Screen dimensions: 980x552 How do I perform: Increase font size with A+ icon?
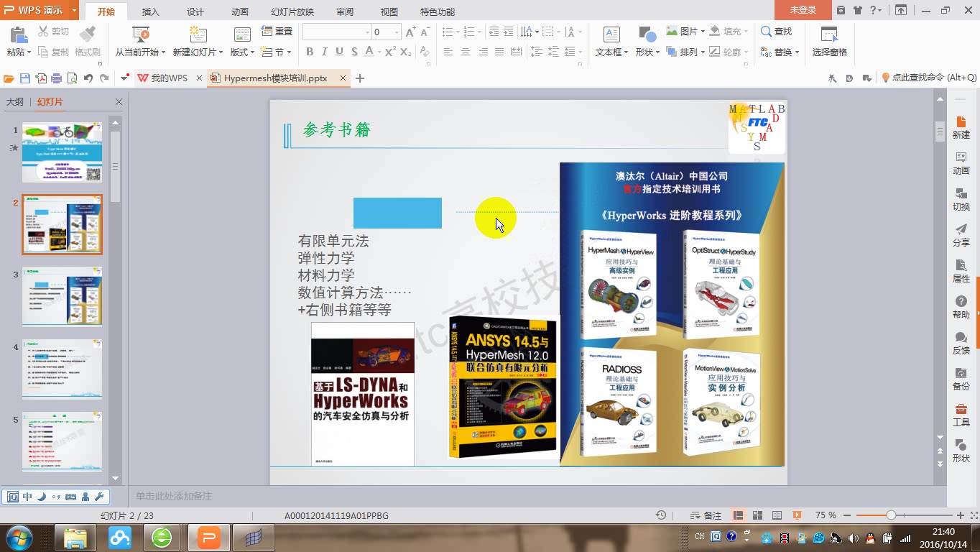pyautogui.click(x=410, y=32)
